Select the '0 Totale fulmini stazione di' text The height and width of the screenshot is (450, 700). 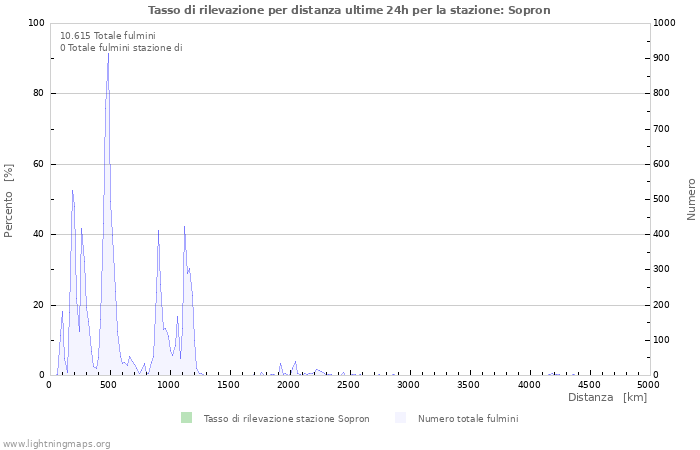[x=121, y=48]
